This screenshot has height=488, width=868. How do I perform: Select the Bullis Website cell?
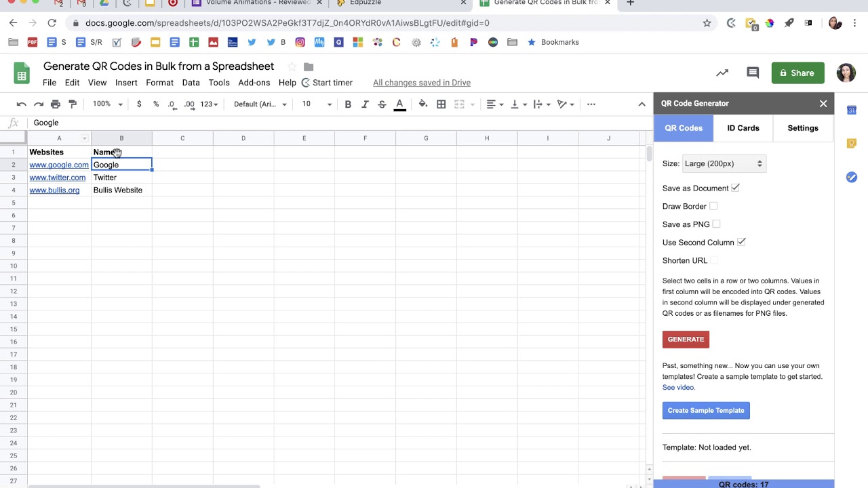(121, 190)
